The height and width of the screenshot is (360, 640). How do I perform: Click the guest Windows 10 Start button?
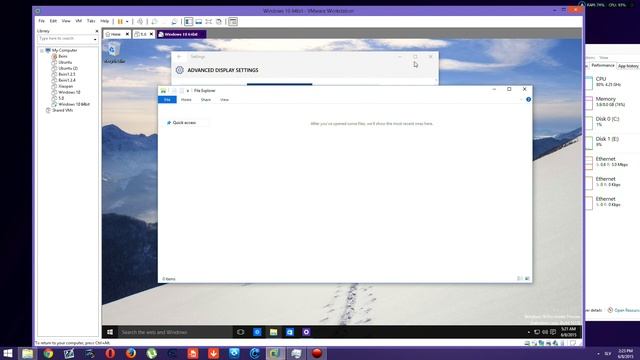(x=110, y=332)
